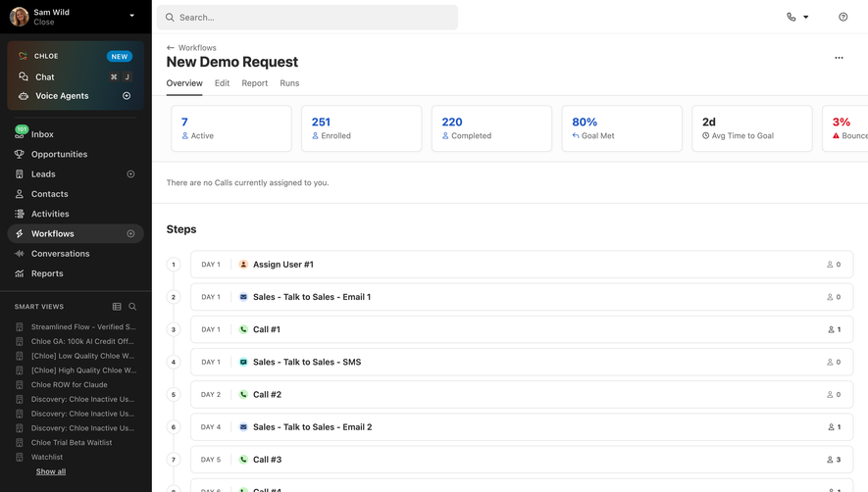Click the plus icon next to Voice Agents

tap(127, 96)
